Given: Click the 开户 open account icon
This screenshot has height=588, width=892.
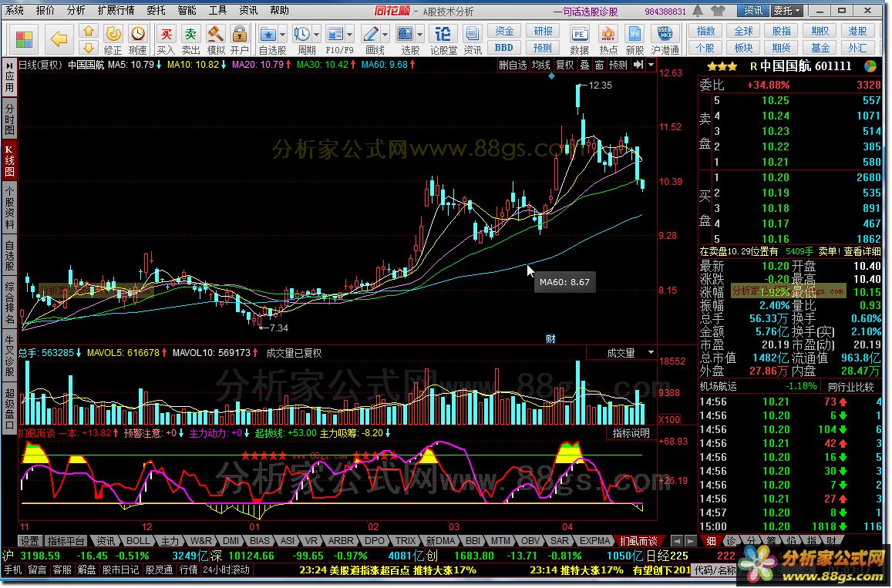Looking at the screenshot, I should click(x=240, y=40).
